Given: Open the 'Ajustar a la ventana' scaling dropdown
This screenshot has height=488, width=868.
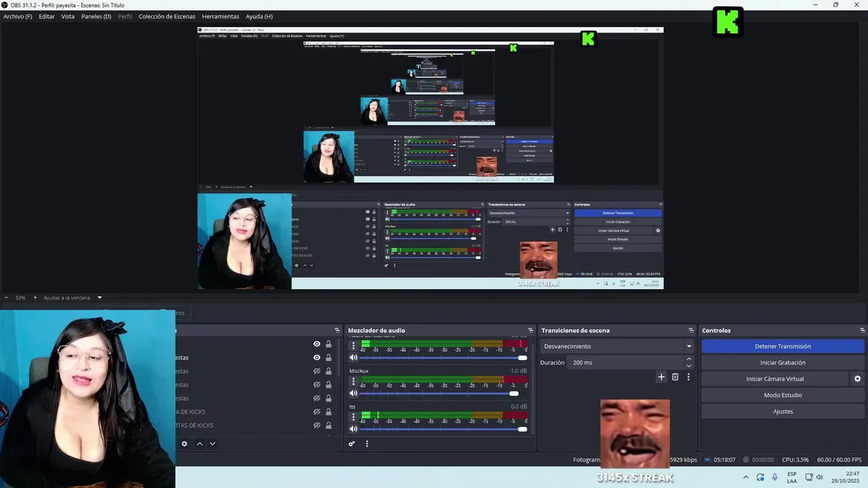Looking at the screenshot, I should click(73, 298).
